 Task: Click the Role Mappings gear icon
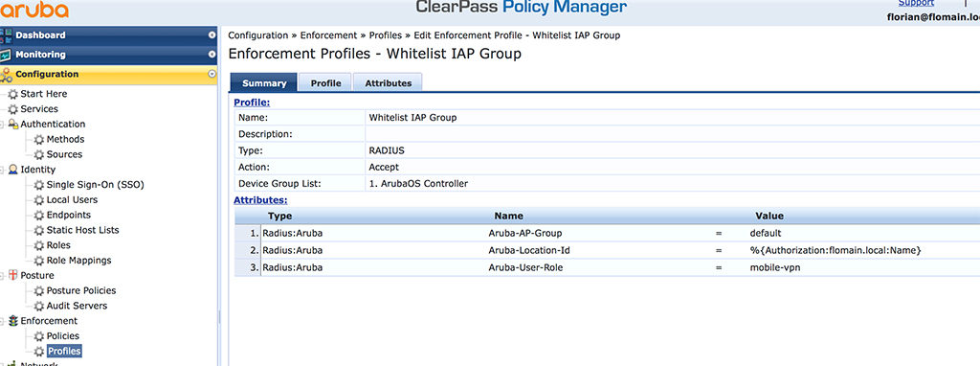coord(39,261)
